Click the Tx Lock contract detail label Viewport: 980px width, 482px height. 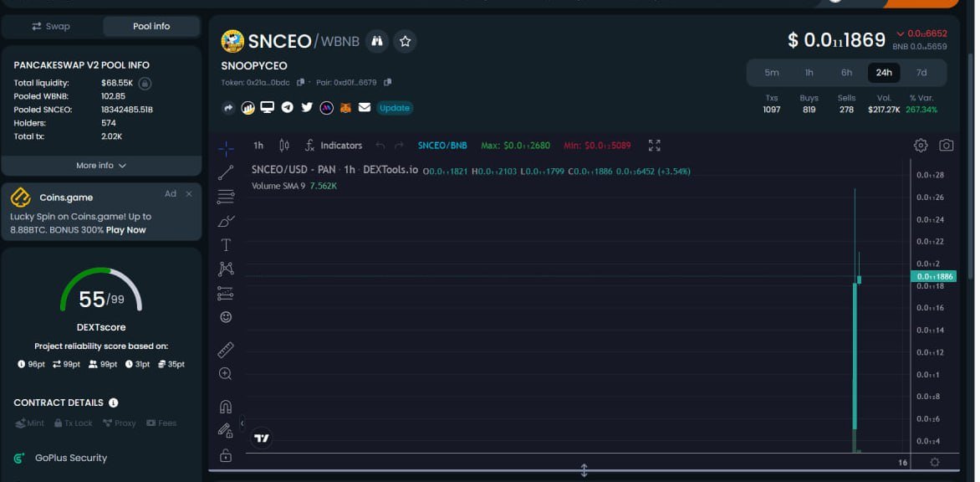click(x=73, y=423)
